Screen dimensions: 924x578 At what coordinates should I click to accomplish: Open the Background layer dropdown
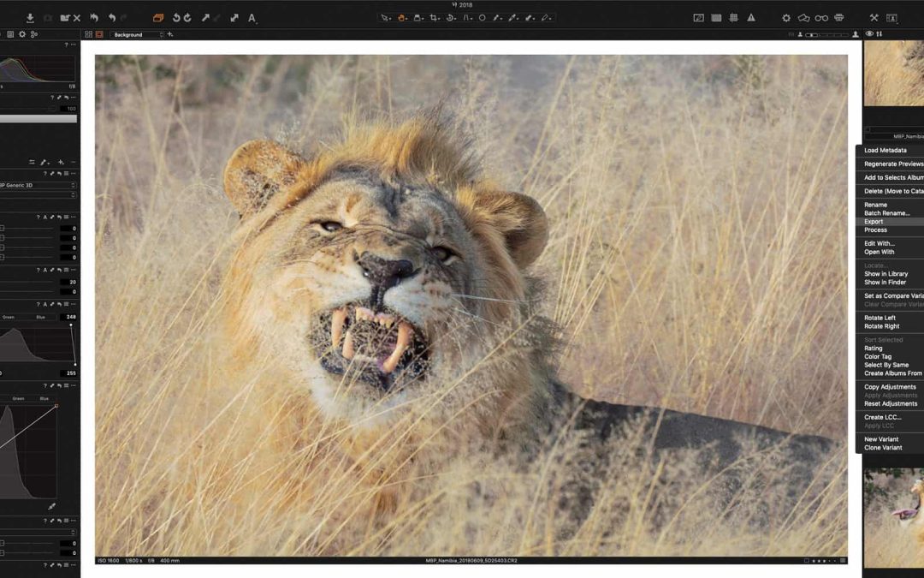pos(137,34)
